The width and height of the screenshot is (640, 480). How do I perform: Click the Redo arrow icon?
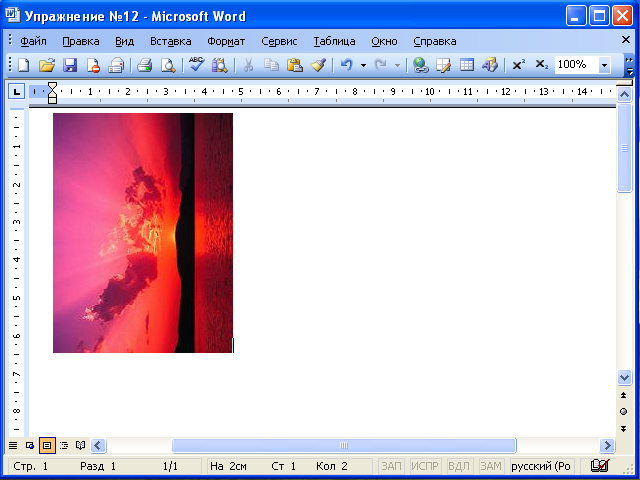click(x=380, y=64)
